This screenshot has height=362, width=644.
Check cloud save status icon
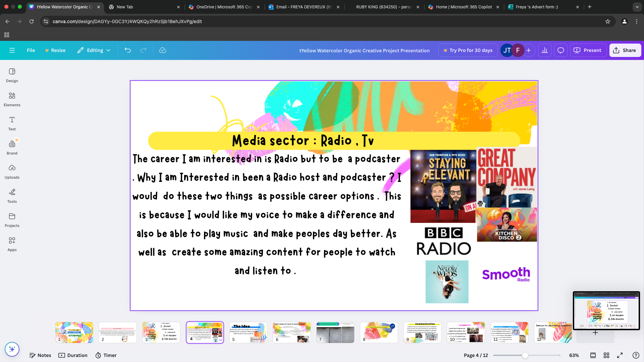click(163, 50)
